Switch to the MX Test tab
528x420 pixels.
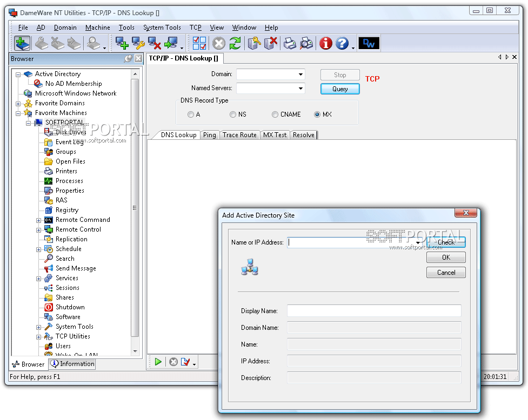[275, 135]
